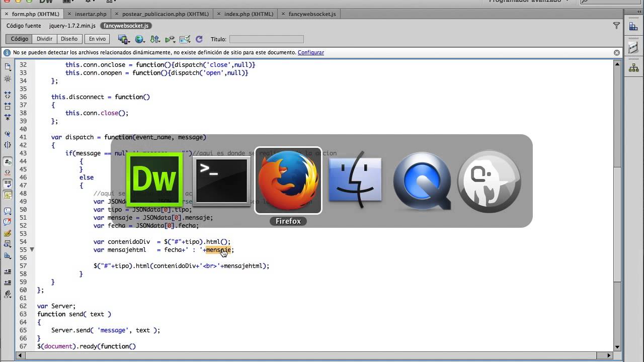Close the index.php tab
This screenshot has height=362, width=644.
pyautogui.click(x=219, y=14)
